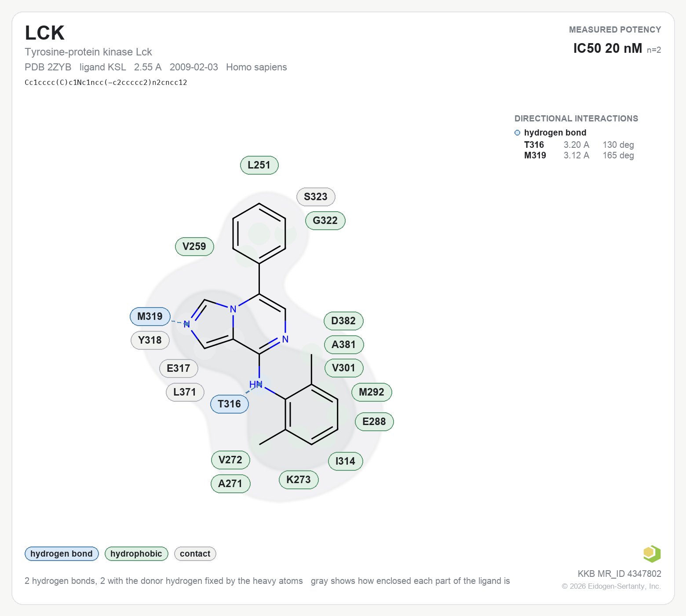Click the ligand KSL text

pyautogui.click(x=103, y=67)
